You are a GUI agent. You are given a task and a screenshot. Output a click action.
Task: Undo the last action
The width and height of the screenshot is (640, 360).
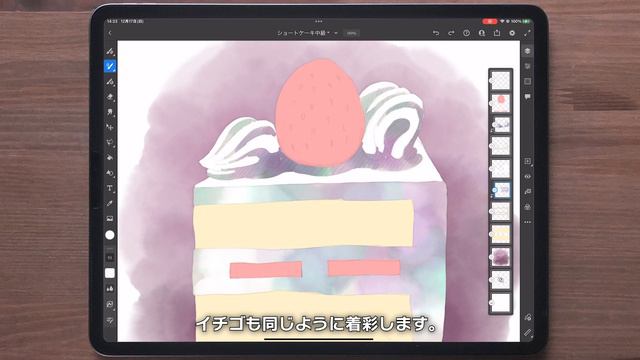pos(436,33)
